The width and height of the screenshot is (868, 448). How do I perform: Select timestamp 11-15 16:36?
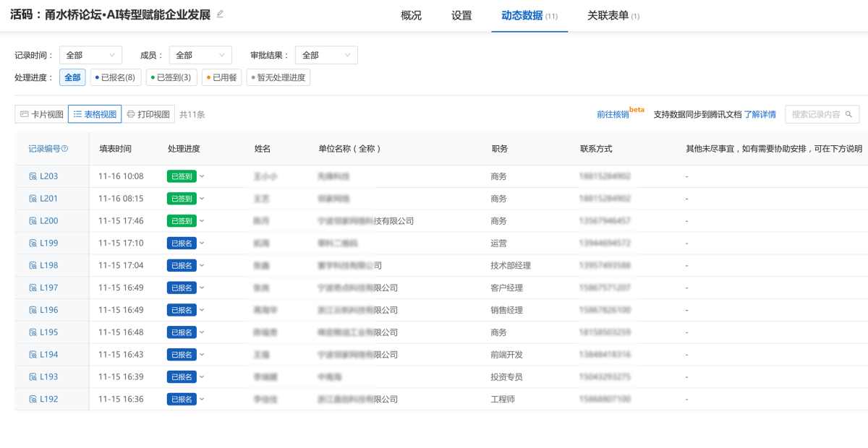click(x=121, y=400)
